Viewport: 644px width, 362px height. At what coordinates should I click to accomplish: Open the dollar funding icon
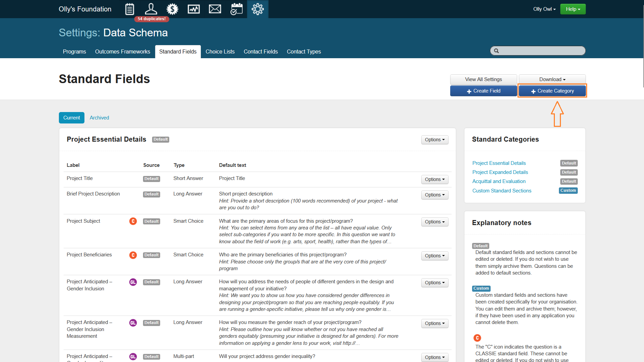(172, 9)
